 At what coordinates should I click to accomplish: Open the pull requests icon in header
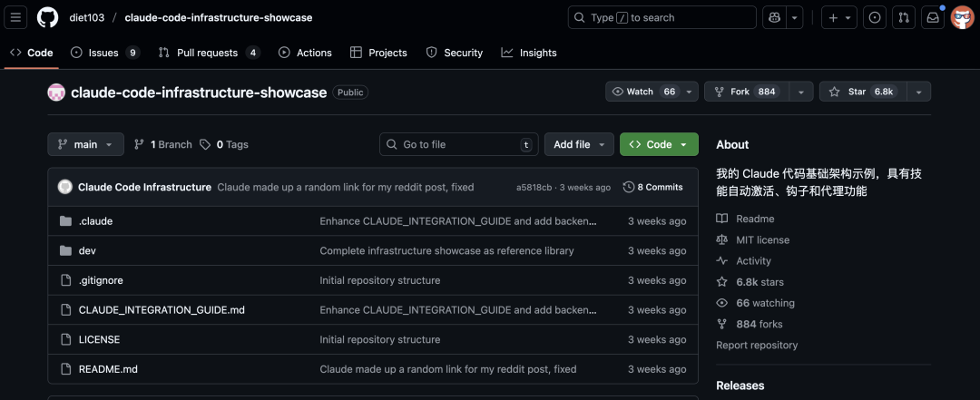tap(903, 17)
